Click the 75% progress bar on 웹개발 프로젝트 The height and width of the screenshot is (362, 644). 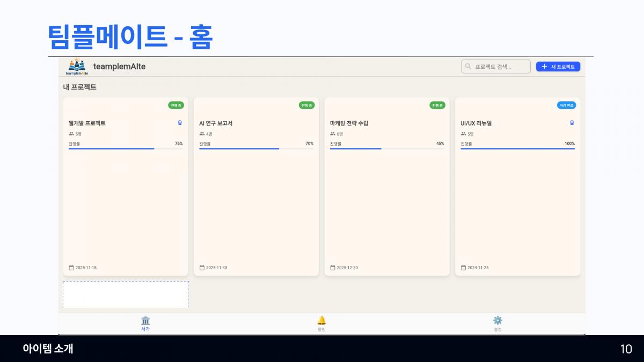[126, 149]
